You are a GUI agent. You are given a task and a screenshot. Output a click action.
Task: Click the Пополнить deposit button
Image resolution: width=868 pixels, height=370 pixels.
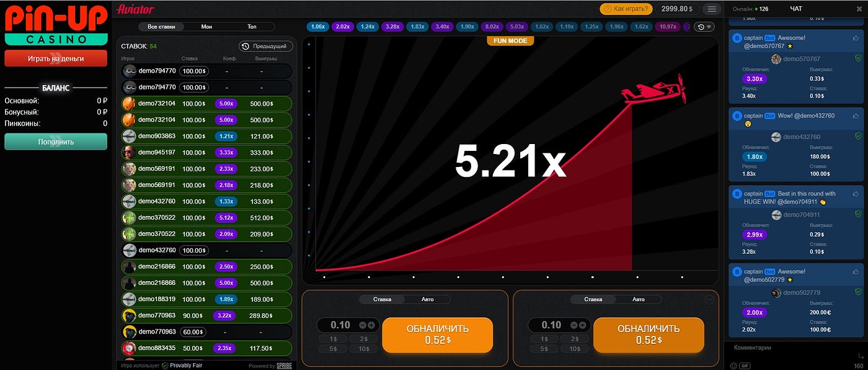pos(56,142)
